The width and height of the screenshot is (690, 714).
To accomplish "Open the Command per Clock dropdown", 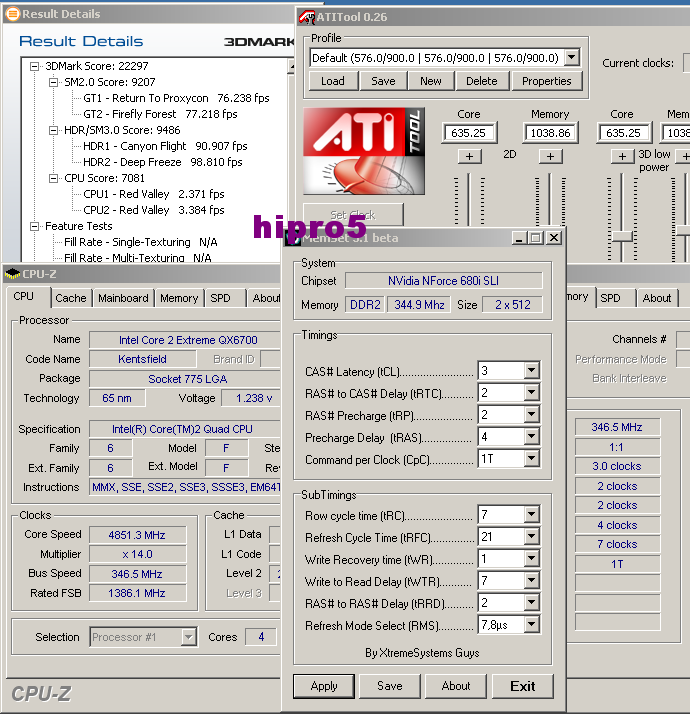I will click(x=531, y=459).
